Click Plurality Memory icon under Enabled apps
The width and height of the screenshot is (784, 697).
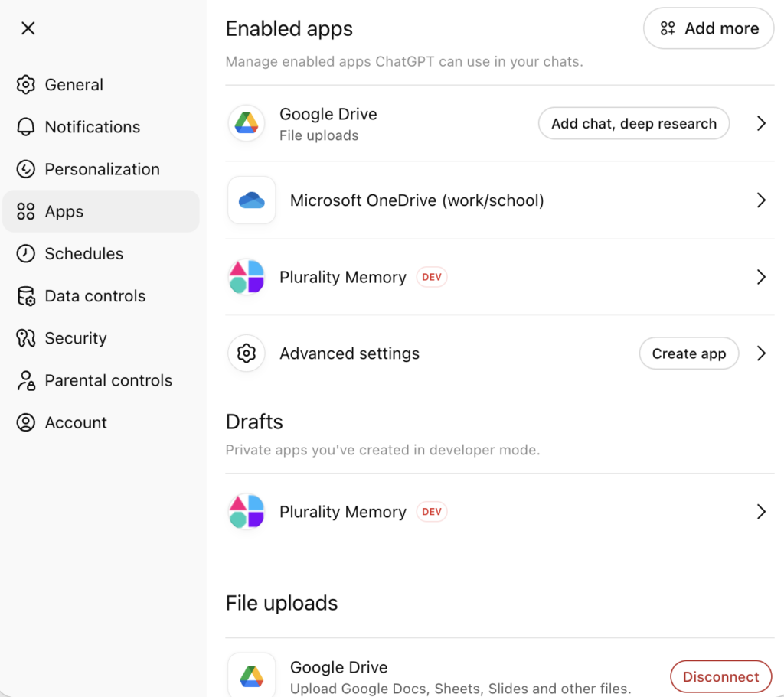[246, 277]
